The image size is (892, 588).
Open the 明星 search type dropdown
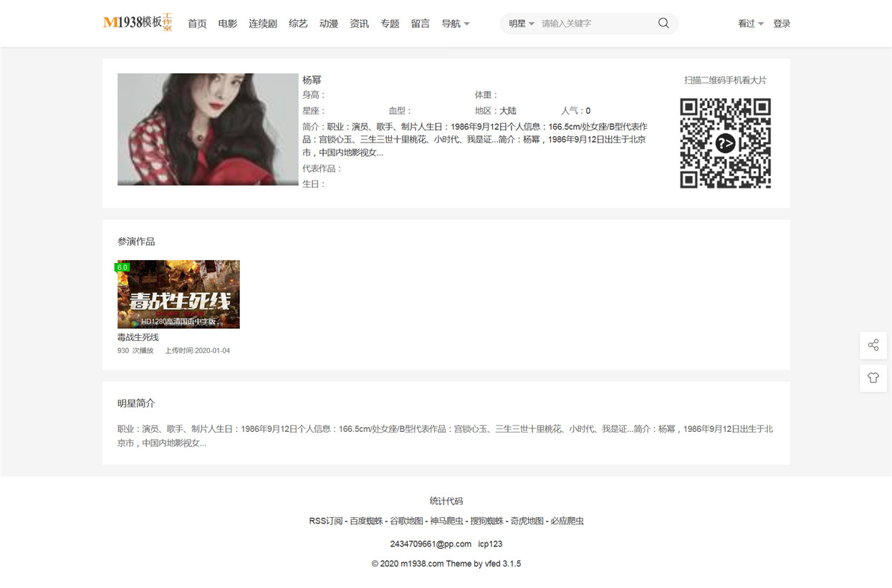522,24
